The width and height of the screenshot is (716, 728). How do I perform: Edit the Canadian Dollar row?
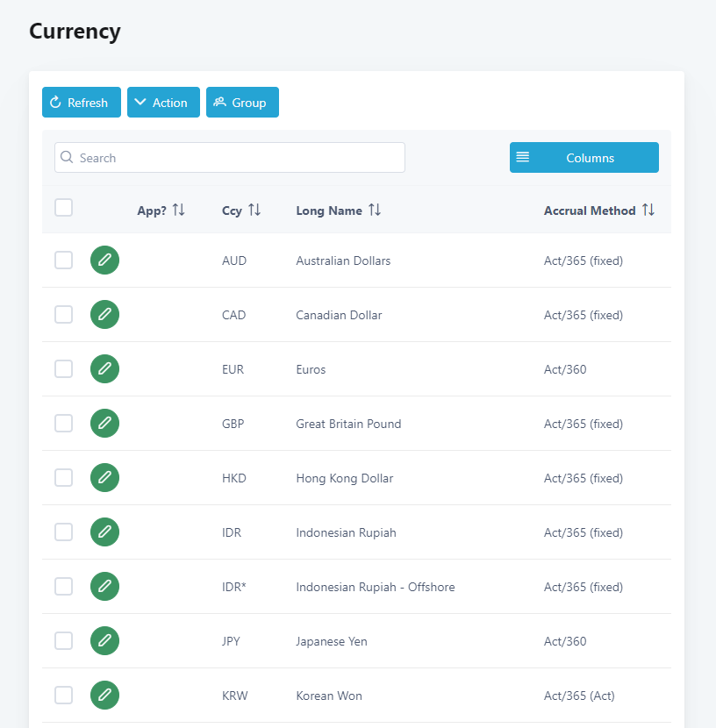104,315
